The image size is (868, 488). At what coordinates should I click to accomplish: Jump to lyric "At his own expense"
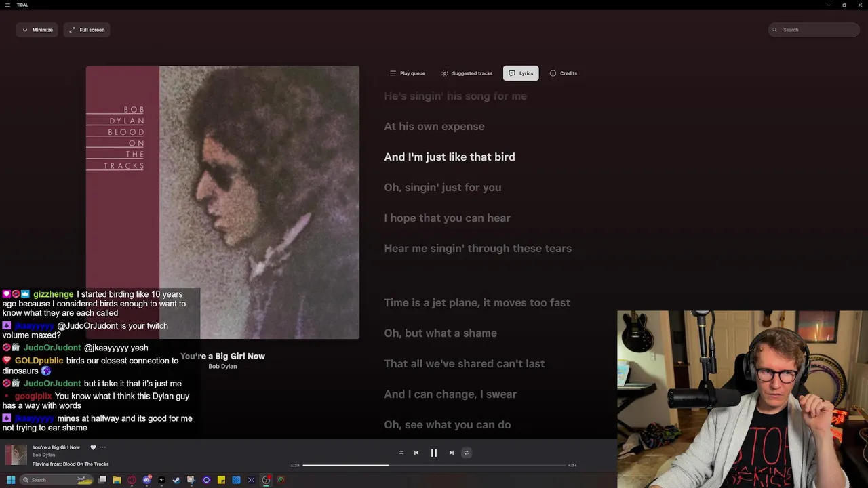tap(434, 127)
